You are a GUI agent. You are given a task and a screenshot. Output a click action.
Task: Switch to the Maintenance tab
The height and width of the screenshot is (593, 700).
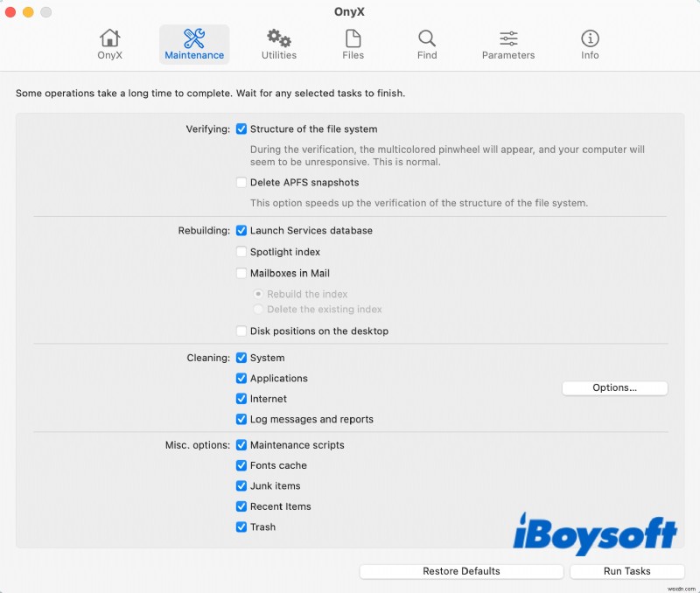tap(193, 38)
